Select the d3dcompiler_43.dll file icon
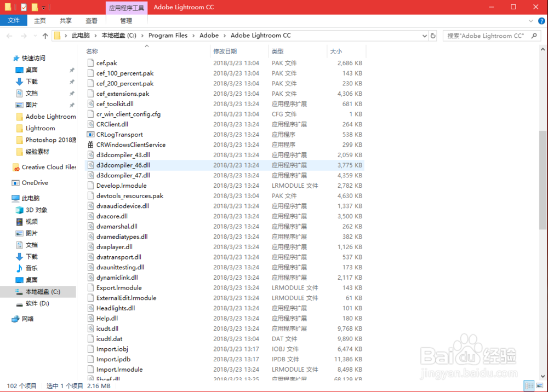The image size is (548, 392). [x=90, y=154]
